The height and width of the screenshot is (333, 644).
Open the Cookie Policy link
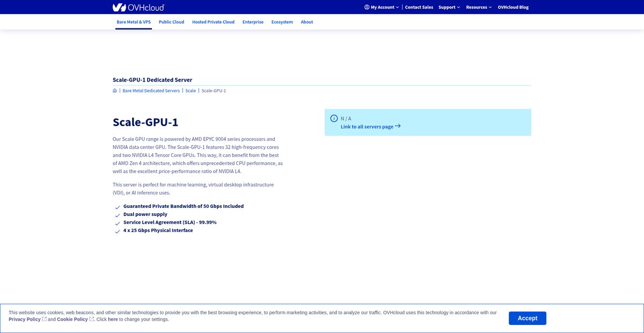[72, 319]
